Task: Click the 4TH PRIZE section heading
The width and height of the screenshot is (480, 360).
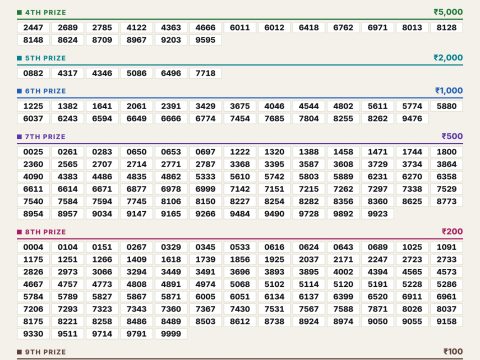Action: [x=45, y=13]
